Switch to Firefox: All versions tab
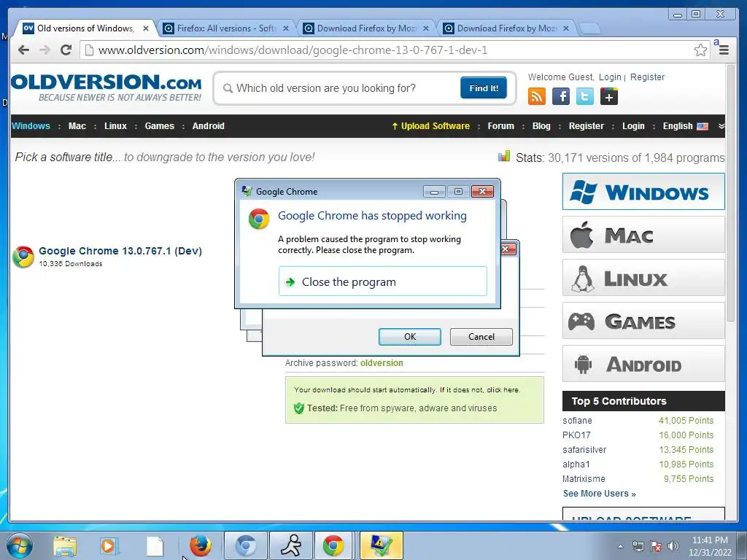Viewport: 747px width, 560px height. point(226,28)
